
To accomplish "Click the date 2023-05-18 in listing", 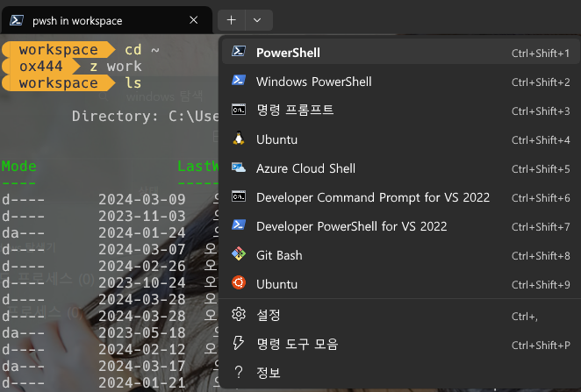I will point(142,332).
